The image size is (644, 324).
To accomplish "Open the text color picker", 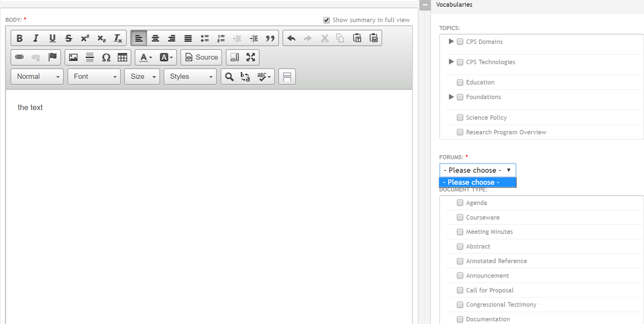I will tap(146, 57).
